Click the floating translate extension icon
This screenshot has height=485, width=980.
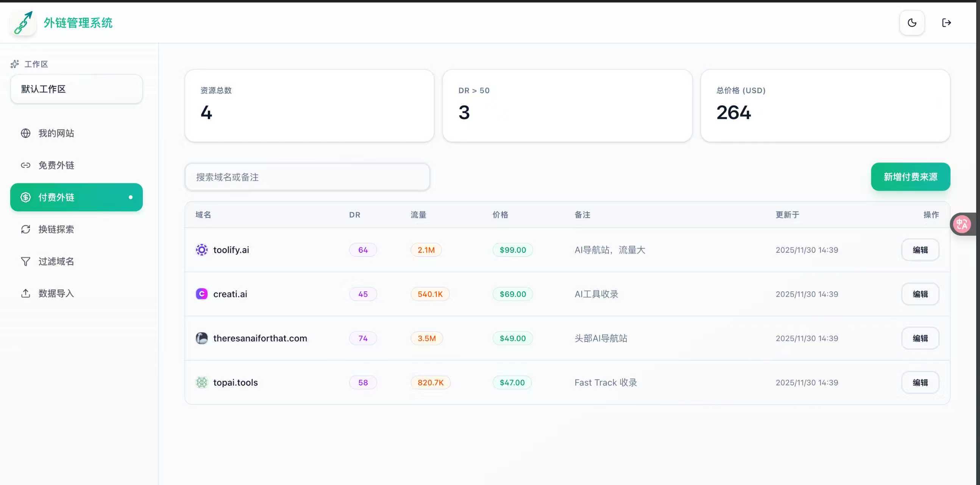coord(961,224)
